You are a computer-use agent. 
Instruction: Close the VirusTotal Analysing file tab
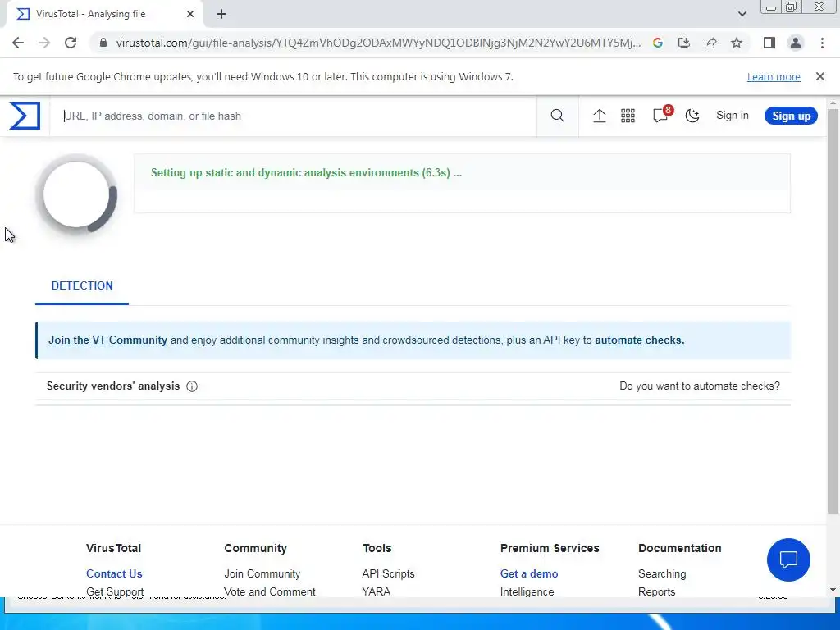point(190,14)
